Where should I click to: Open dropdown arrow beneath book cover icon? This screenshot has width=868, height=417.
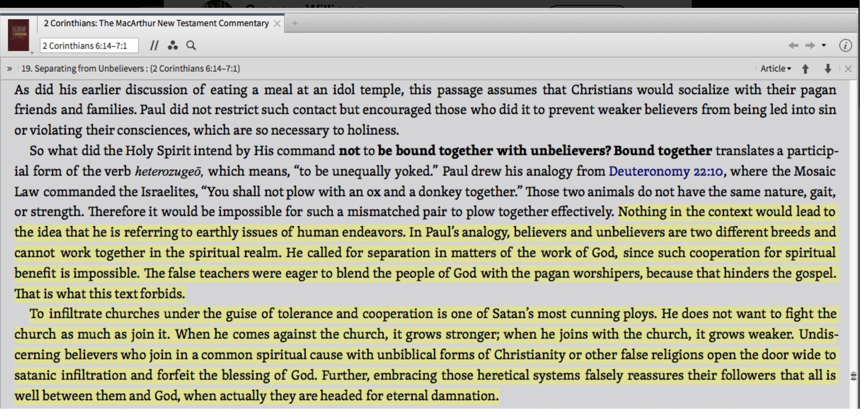32,53
